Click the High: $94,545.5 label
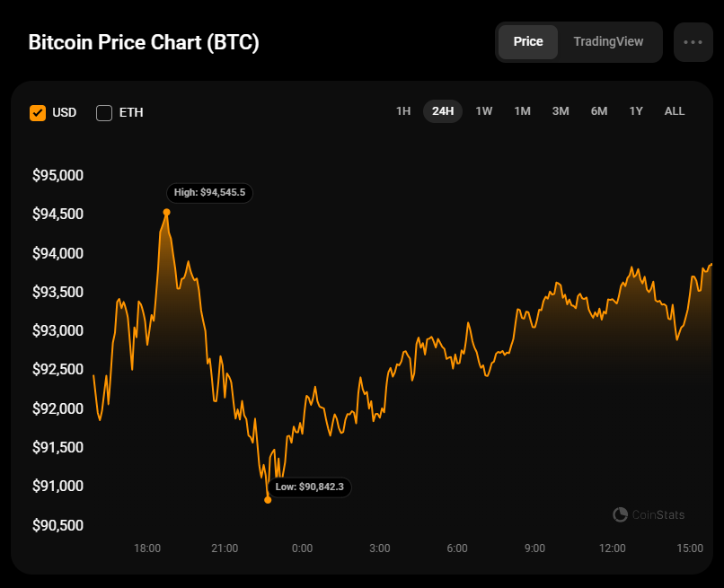The height and width of the screenshot is (588, 724). click(x=209, y=192)
